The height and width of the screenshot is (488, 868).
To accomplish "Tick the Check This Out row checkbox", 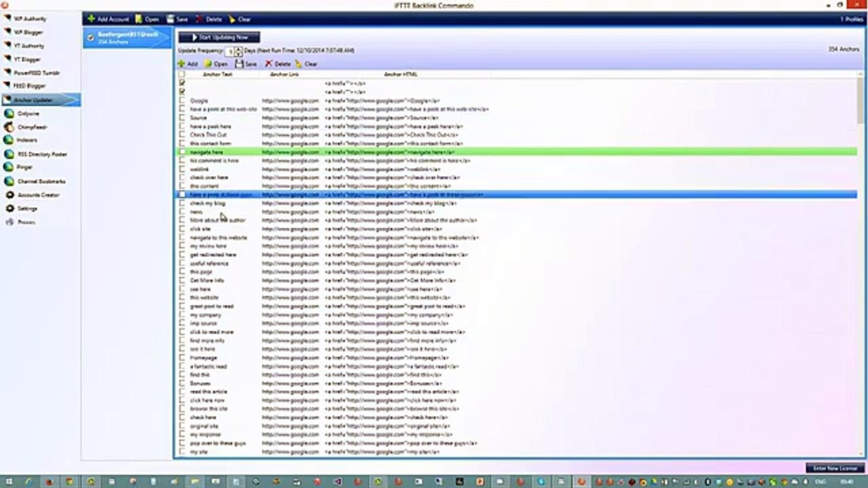I will click(x=182, y=135).
